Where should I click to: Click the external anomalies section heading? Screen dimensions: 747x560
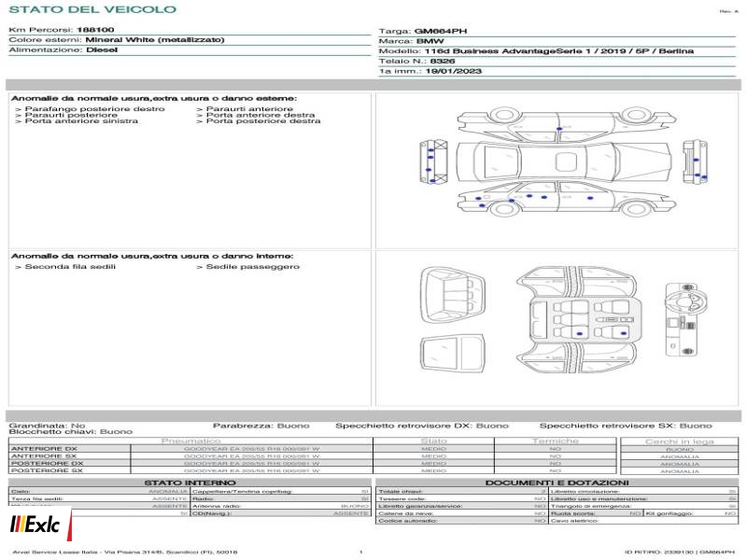[154, 99]
